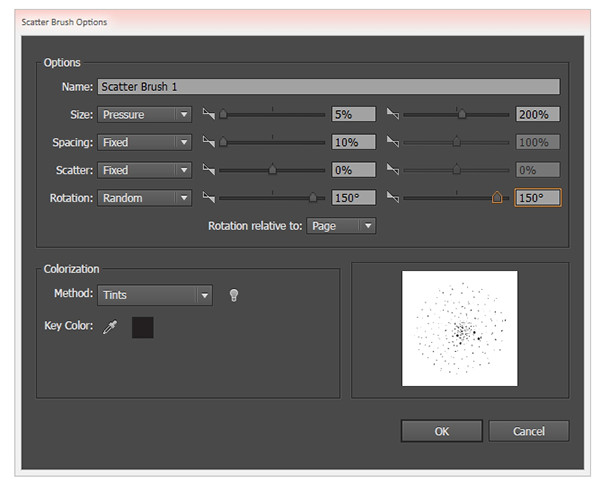Open the Size Pressure dropdown
The width and height of the screenshot is (600, 482).
144,115
